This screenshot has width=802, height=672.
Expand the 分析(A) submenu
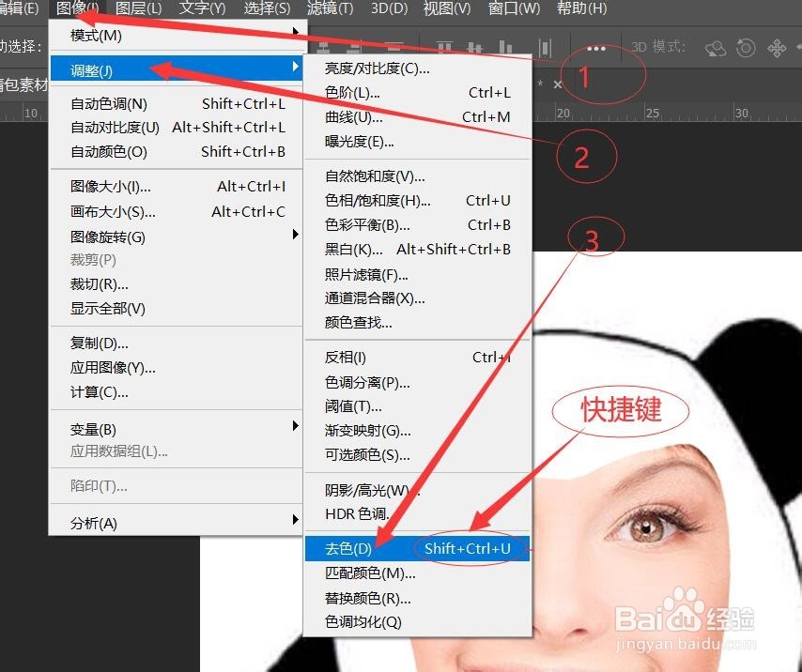[177, 523]
